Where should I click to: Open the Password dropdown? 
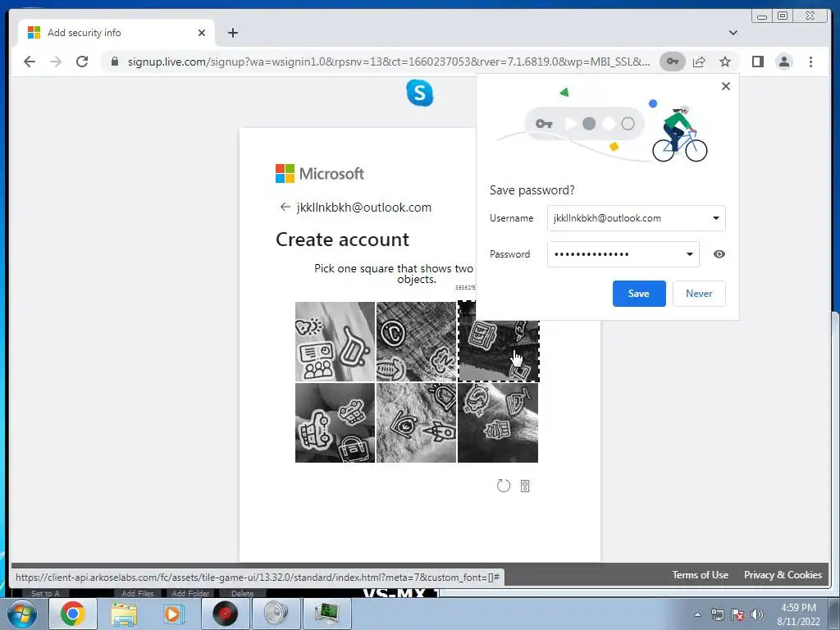pyautogui.click(x=689, y=254)
